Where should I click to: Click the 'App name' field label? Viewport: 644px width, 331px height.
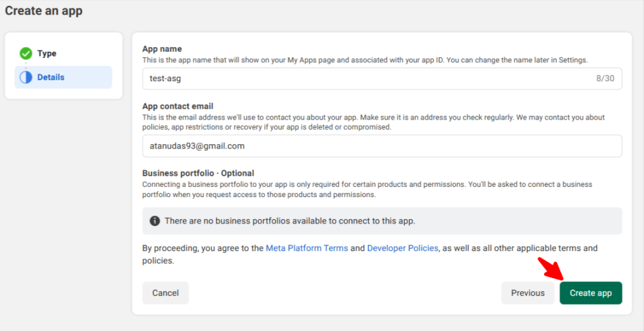[162, 49]
